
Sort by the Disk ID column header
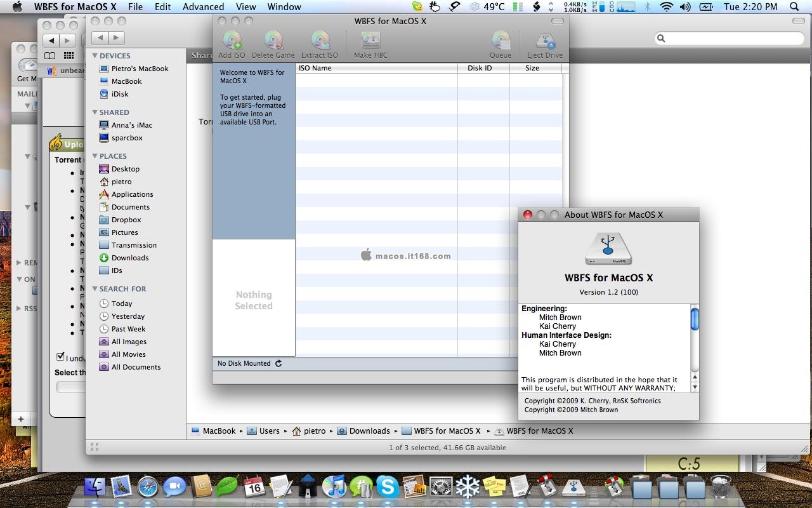coord(483,68)
